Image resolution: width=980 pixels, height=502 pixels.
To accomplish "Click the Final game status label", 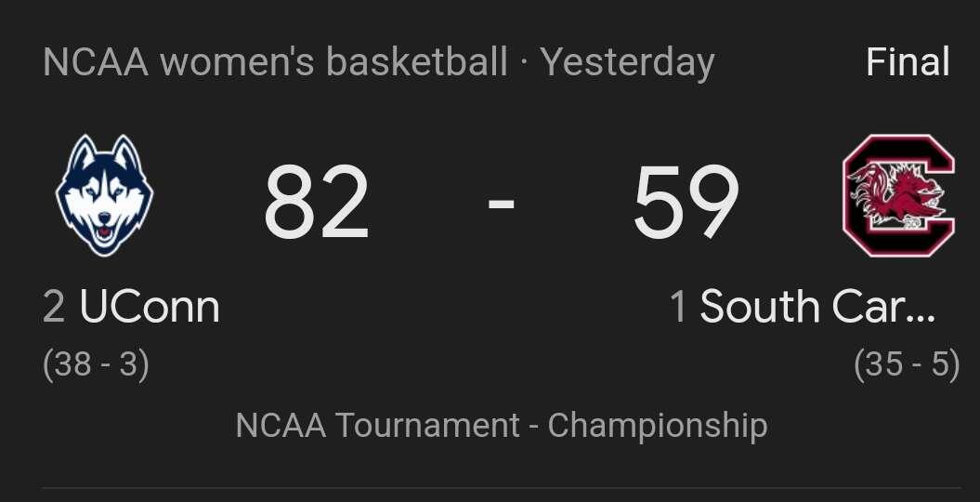I will (908, 62).
